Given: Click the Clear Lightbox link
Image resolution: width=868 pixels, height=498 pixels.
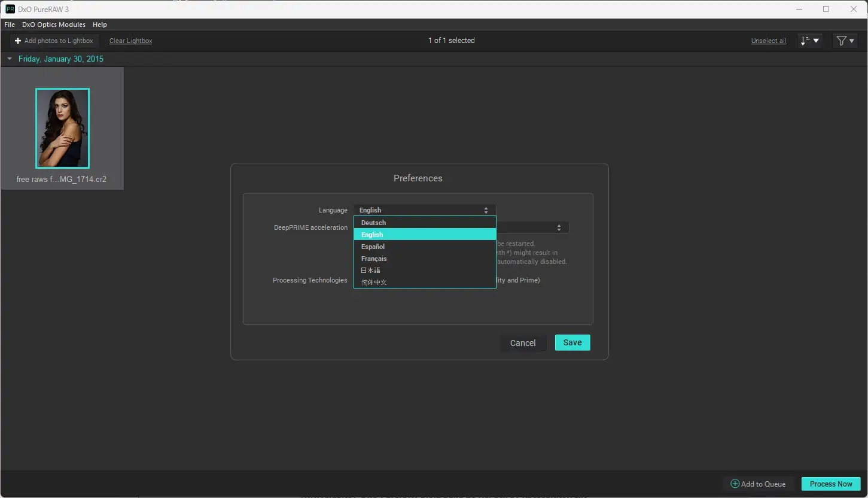Looking at the screenshot, I should pos(130,41).
